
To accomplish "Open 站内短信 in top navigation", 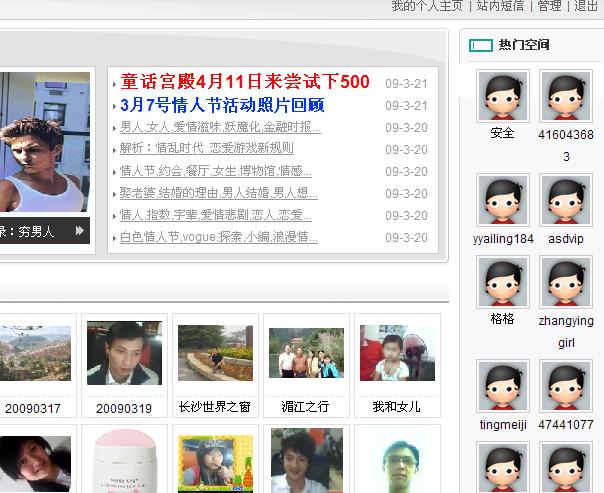I will click(500, 6).
